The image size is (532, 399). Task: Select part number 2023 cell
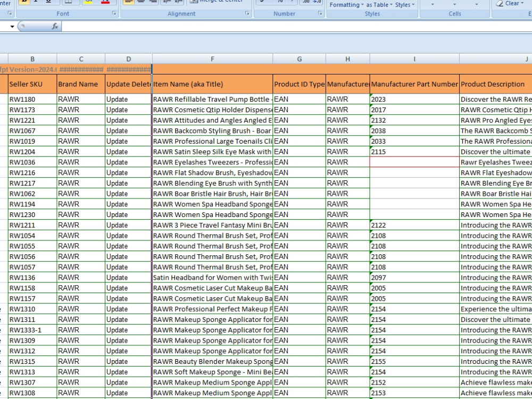click(x=414, y=99)
